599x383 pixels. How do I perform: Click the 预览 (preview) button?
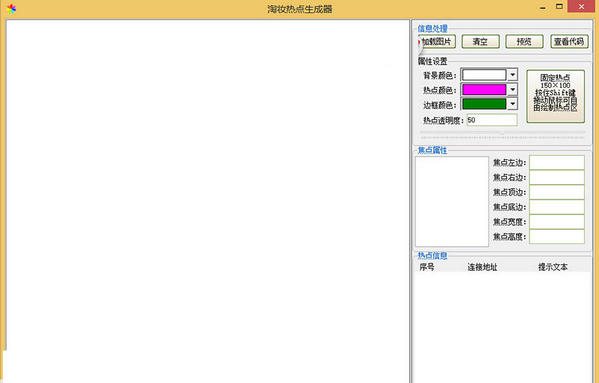(x=524, y=41)
